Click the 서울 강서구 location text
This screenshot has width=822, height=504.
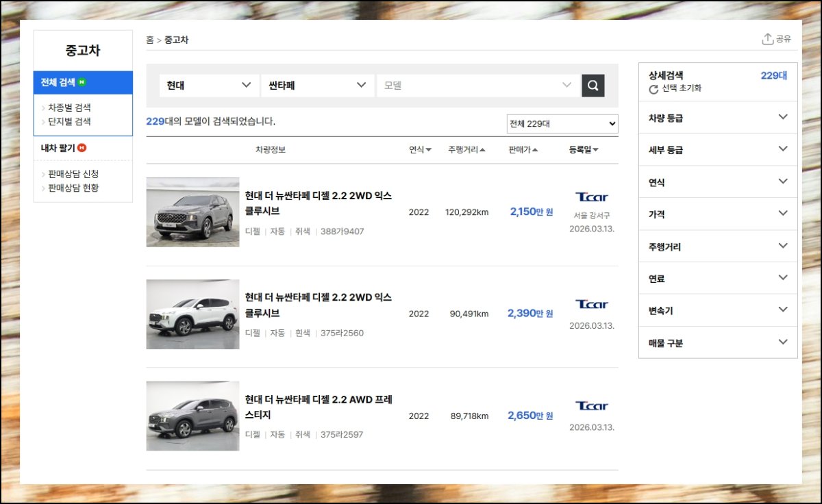[x=592, y=216]
